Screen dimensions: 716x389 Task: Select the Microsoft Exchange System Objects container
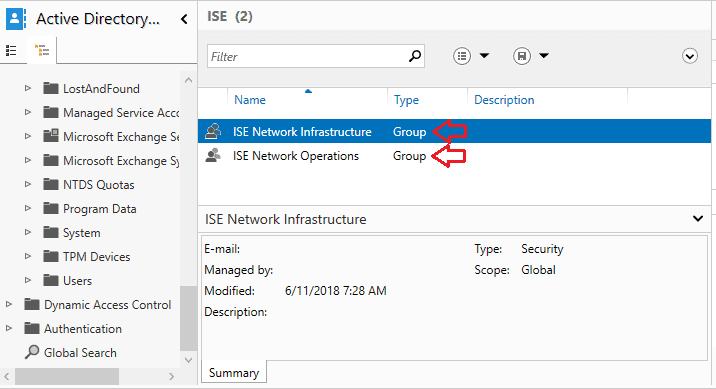click(121, 161)
